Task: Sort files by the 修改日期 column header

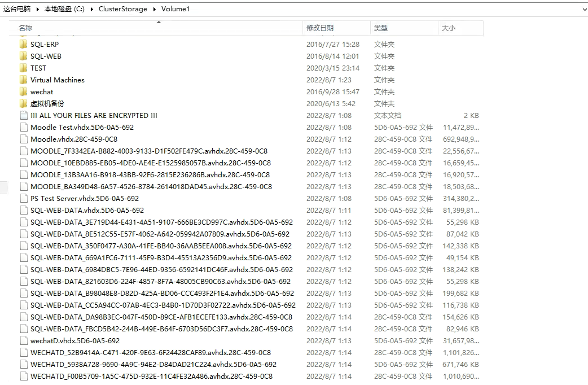Action: click(320, 28)
